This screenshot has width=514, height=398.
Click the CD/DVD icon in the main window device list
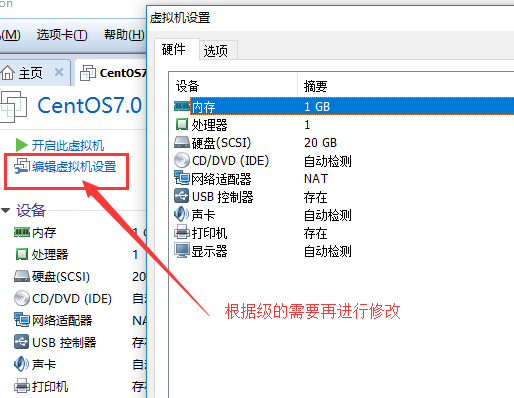22,298
